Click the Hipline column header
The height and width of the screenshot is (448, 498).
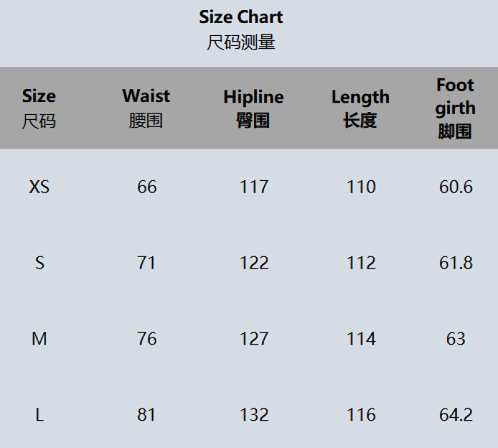coord(253,108)
